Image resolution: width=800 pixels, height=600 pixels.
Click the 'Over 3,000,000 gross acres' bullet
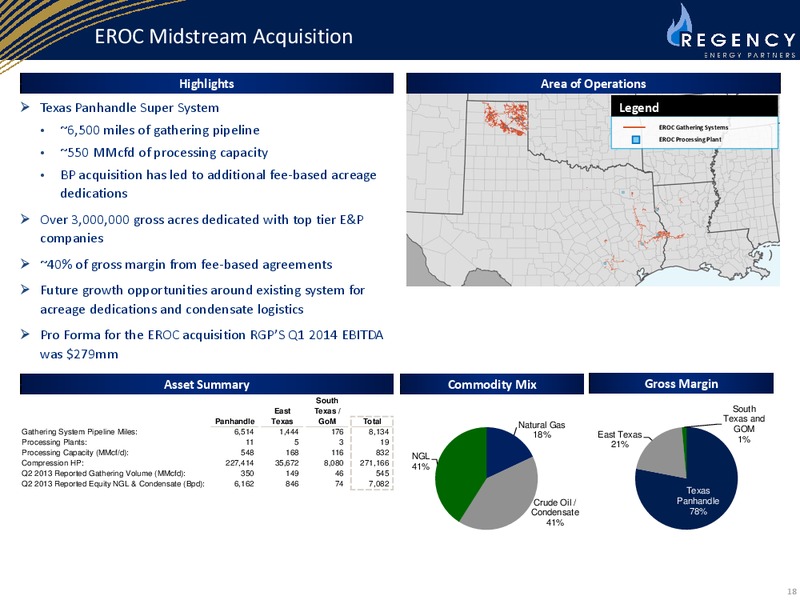(202, 229)
